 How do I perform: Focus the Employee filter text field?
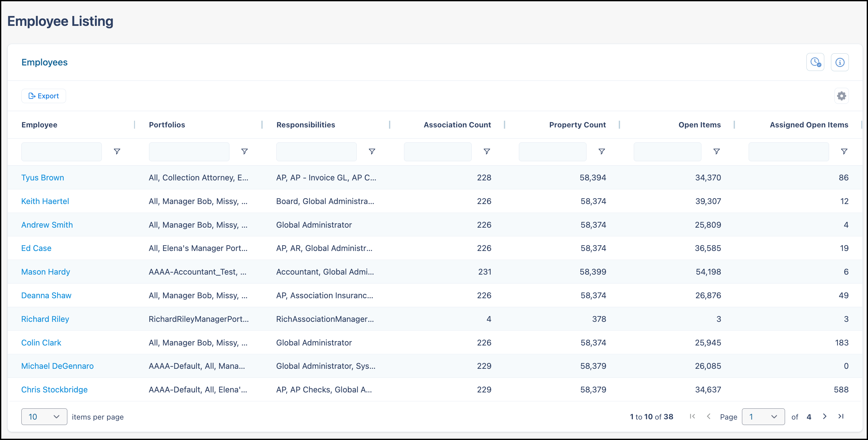(62, 152)
